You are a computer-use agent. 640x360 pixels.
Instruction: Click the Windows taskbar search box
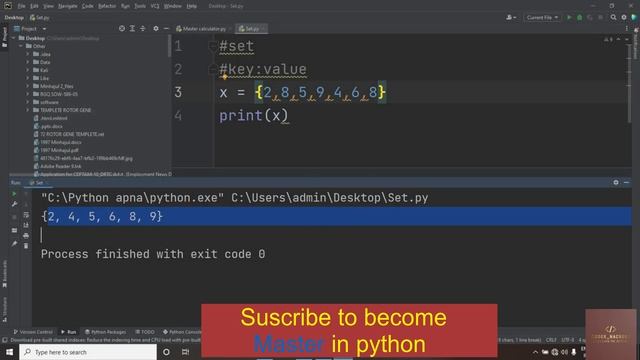click(88, 352)
